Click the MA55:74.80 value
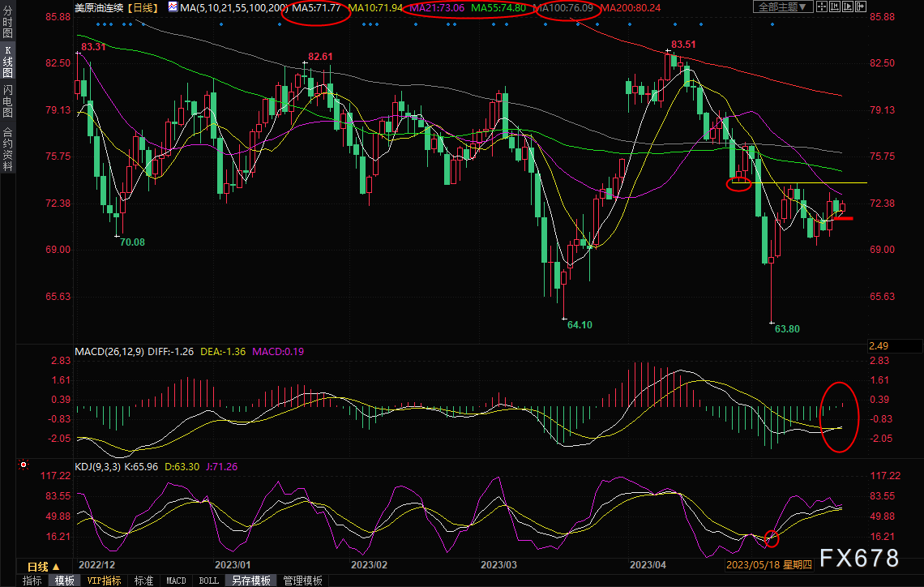The image size is (924, 587). pos(498,7)
